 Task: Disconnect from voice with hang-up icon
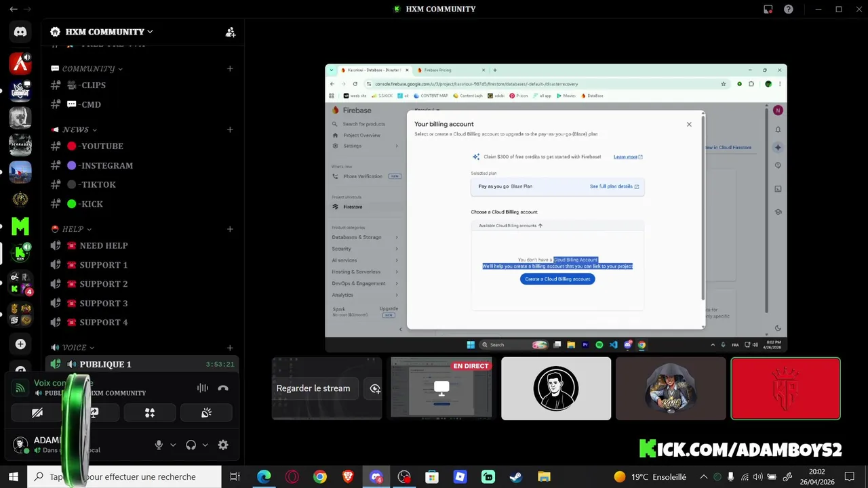coord(223,388)
